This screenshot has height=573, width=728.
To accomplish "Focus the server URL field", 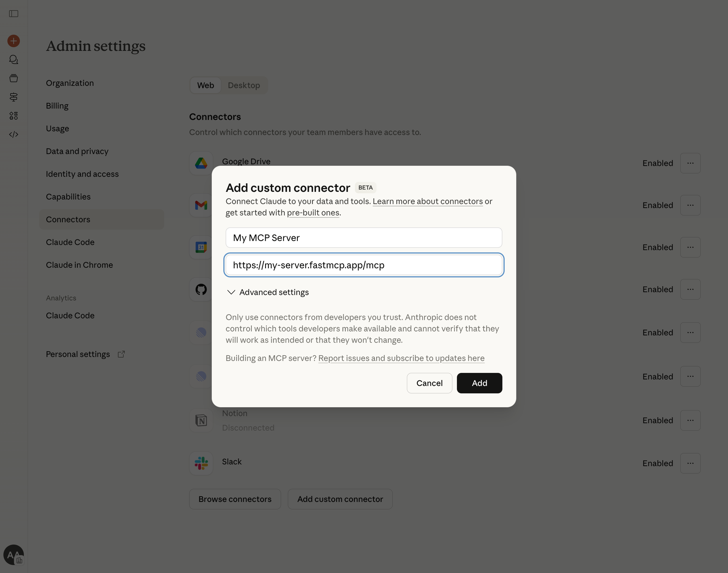I will tap(364, 265).
